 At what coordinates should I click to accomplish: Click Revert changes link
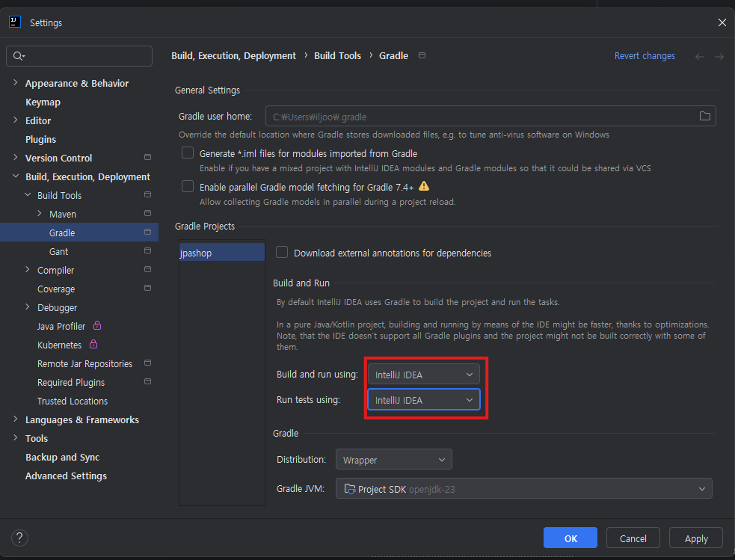point(645,56)
